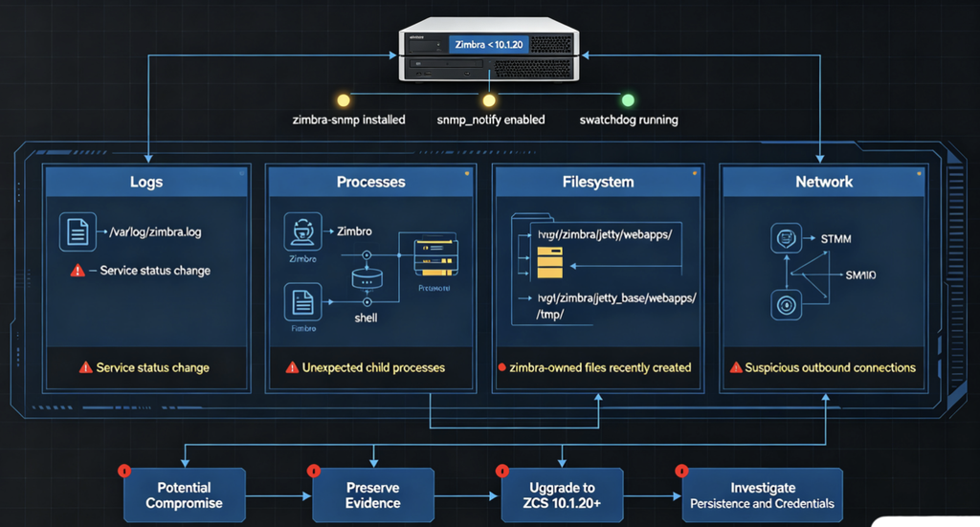Click the Potential Compromise step box
This screenshot has height=527, width=980.
point(185,495)
